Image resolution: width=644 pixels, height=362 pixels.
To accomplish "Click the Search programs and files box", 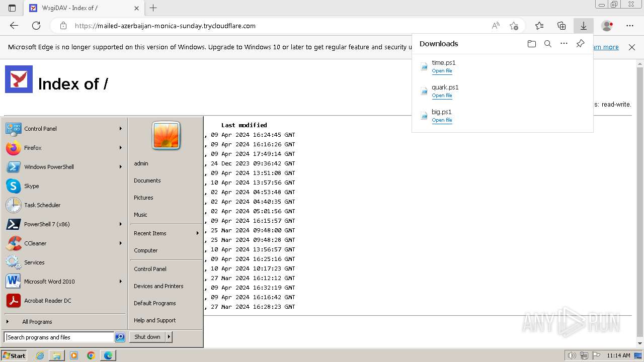I will click(59, 337).
